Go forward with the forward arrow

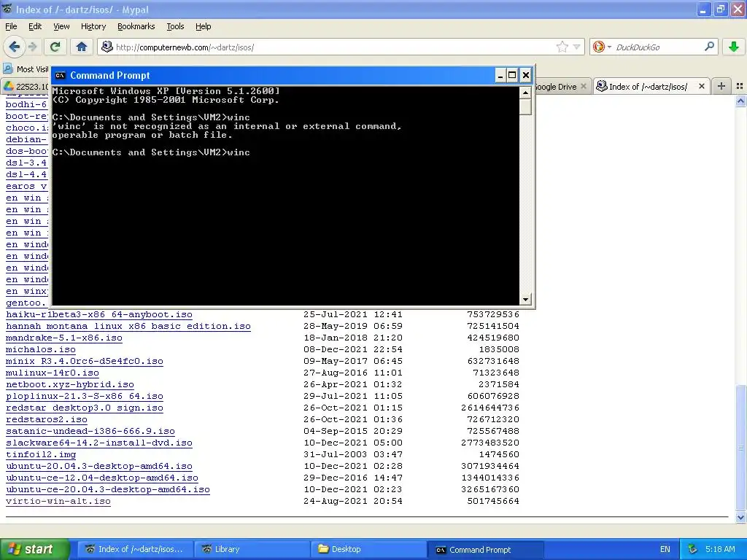click(x=32, y=47)
